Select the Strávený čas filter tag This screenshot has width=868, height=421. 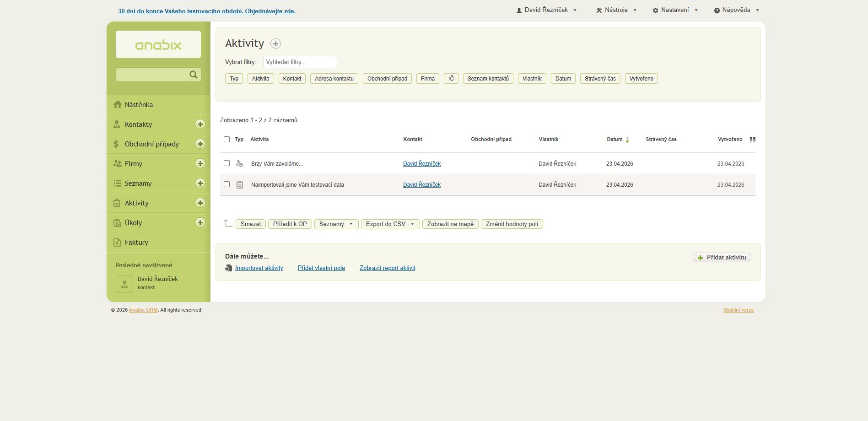pyautogui.click(x=600, y=79)
